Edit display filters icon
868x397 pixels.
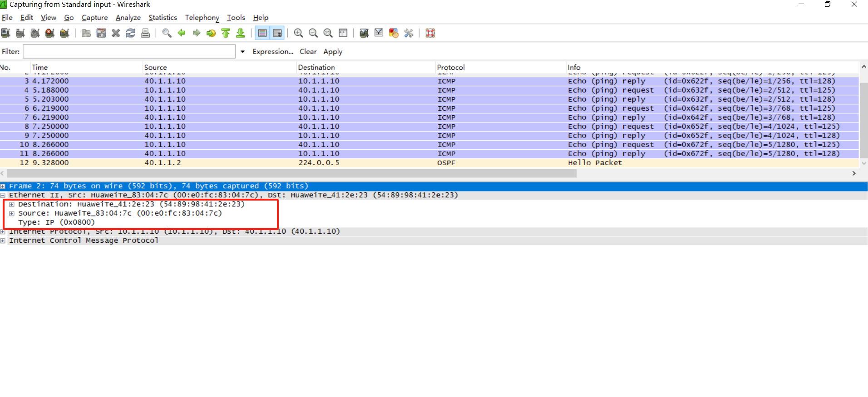pos(379,33)
